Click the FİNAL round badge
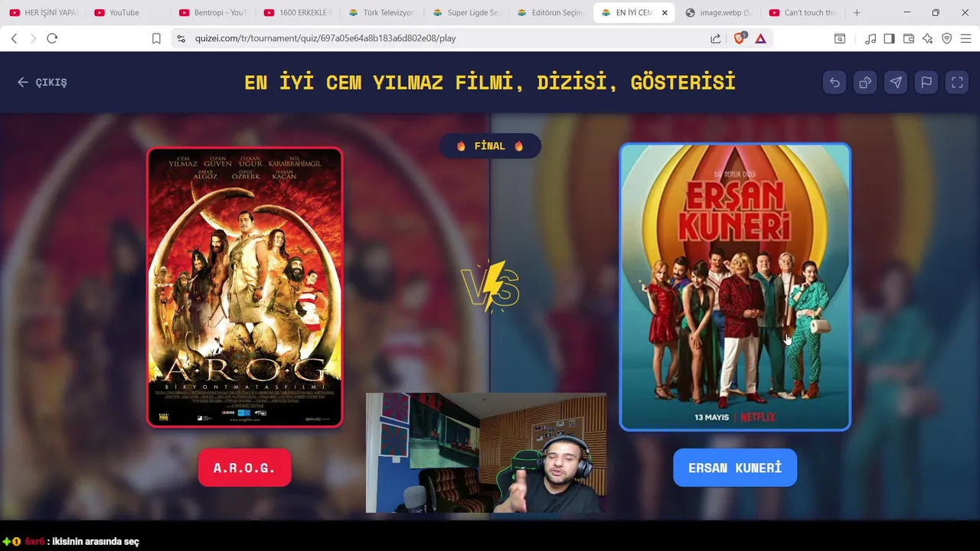980x551 pixels. 490,146
